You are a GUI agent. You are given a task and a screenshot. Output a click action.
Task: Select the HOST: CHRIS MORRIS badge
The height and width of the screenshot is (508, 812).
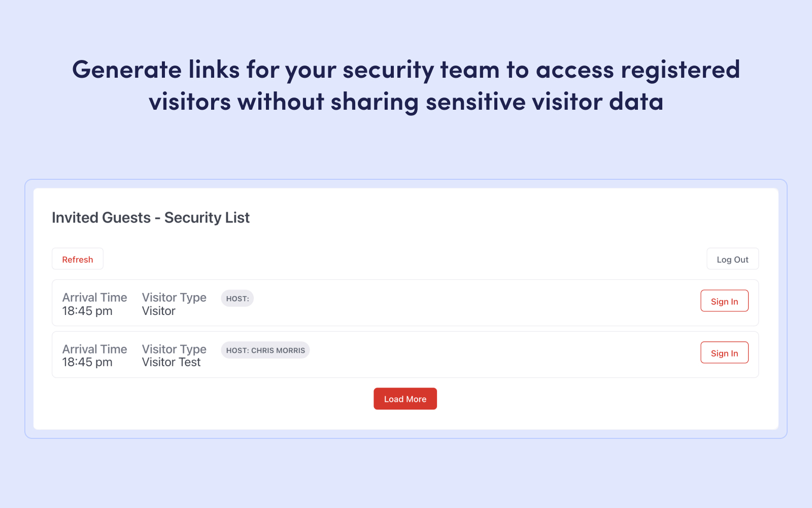pos(265,350)
